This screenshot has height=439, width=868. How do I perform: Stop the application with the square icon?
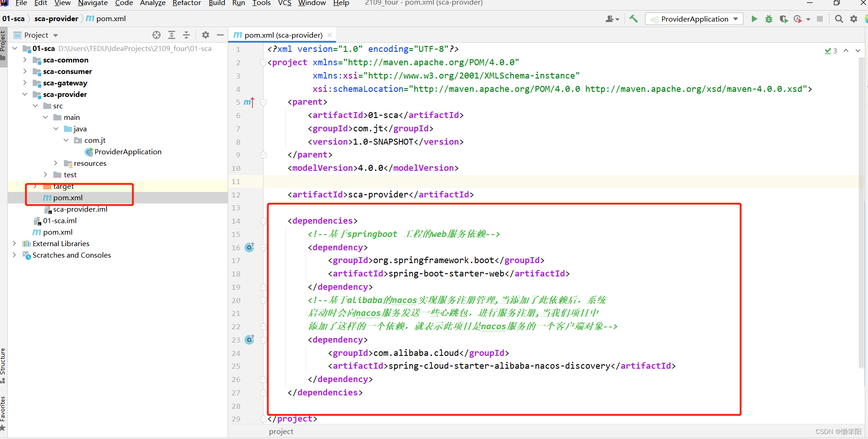(821, 19)
